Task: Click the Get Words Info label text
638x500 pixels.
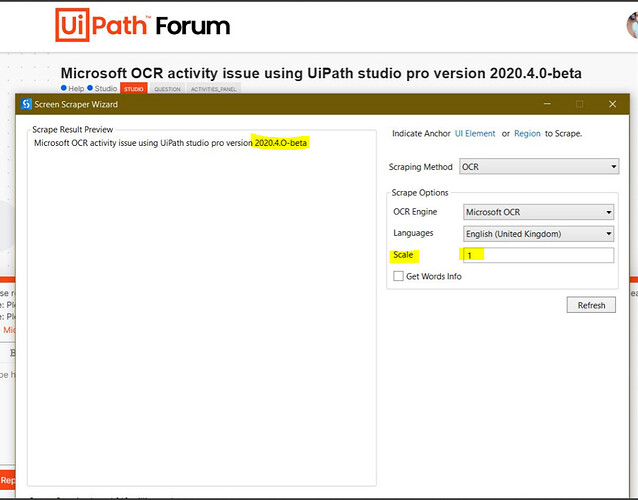Action: pyautogui.click(x=434, y=276)
